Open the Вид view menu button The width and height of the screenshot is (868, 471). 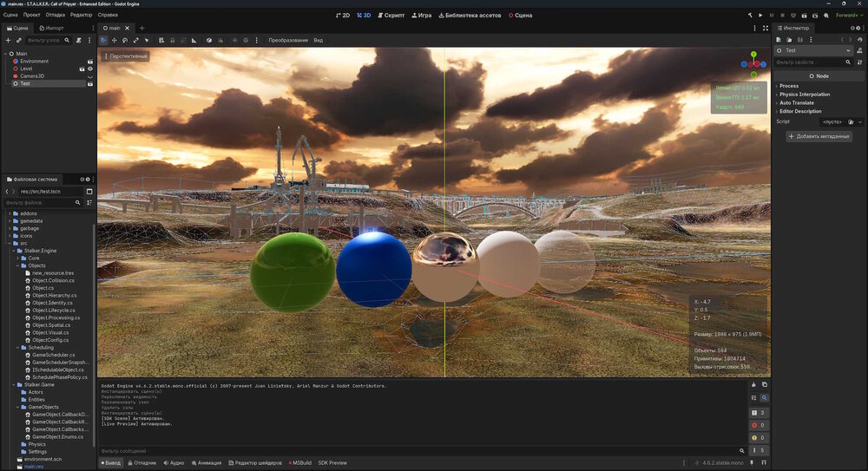tap(319, 41)
